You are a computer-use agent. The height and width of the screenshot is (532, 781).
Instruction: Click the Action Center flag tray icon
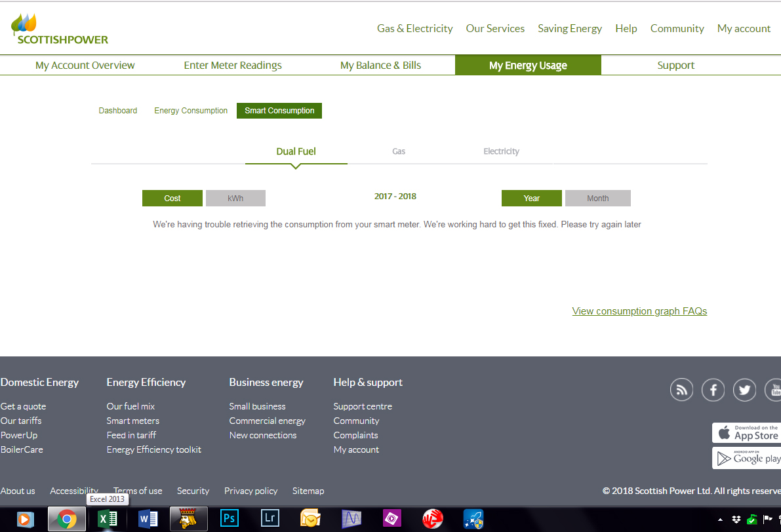pos(767,520)
